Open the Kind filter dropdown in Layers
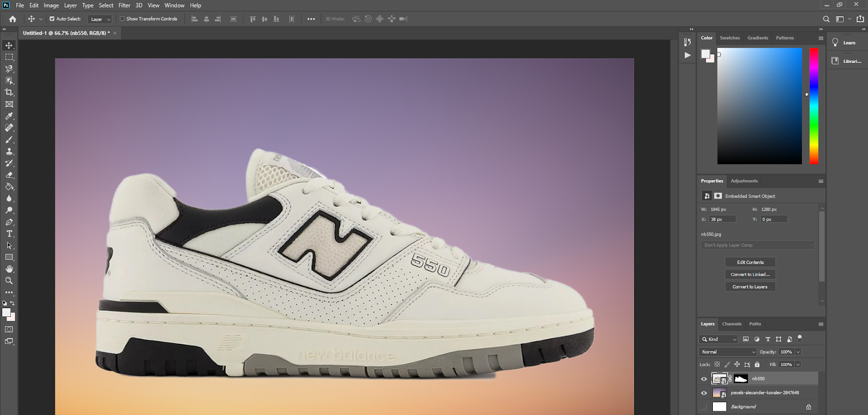 [x=719, y=339]
